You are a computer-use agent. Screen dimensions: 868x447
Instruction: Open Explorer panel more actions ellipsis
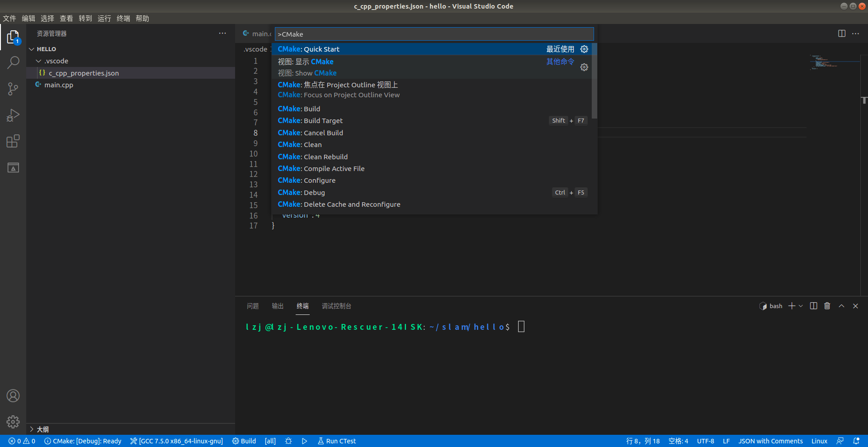pyautogui.click(x=222, y=33)
